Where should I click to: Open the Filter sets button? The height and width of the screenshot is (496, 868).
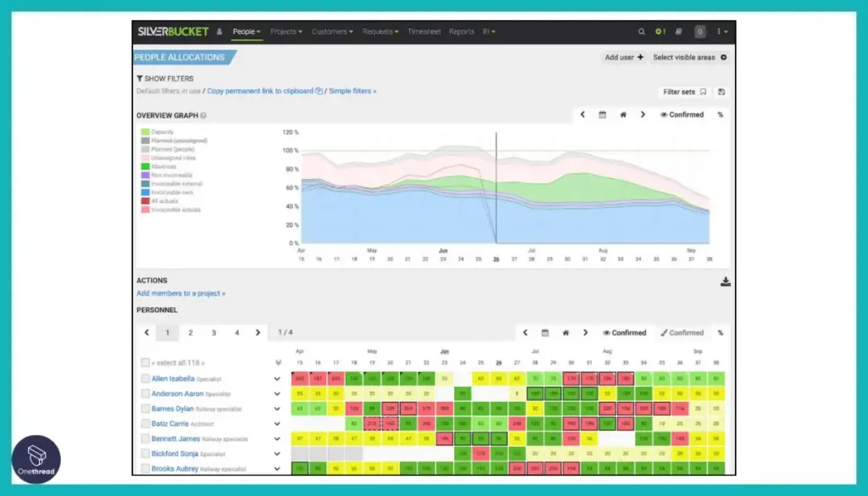(x=685, y=92)
